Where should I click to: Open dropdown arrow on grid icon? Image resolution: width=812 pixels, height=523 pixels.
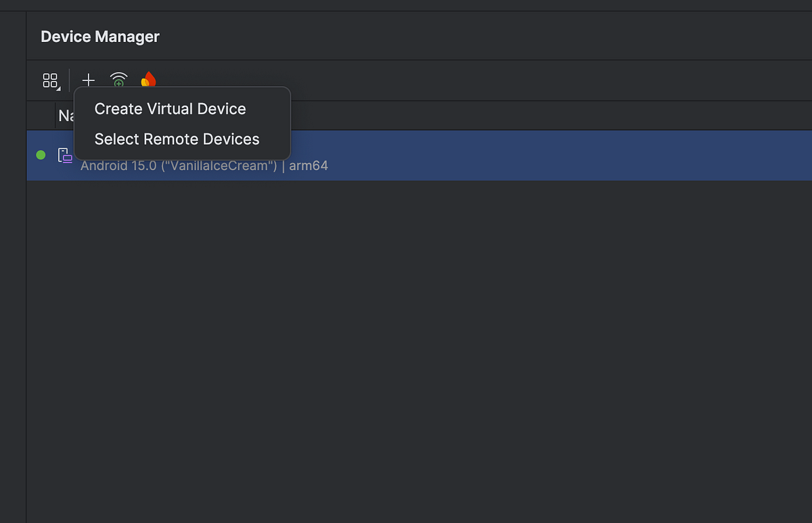pyautogui.click(x=59, y=89)
